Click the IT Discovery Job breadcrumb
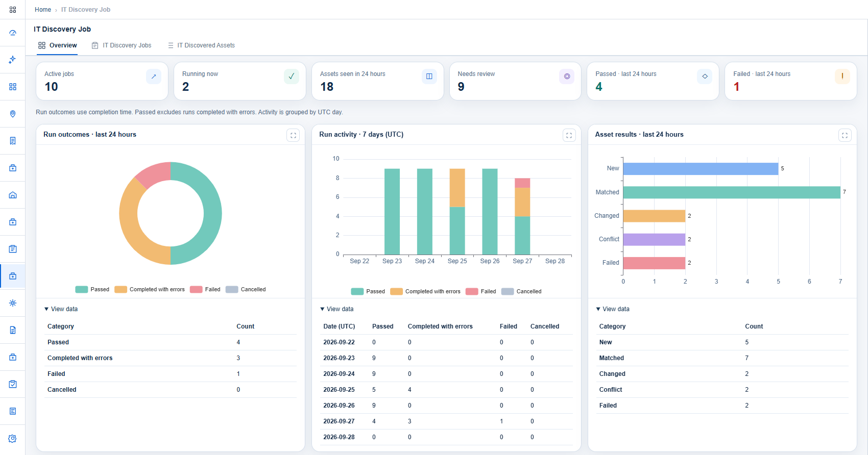This screenshot has width=868, height=455. tap(86, 10)
